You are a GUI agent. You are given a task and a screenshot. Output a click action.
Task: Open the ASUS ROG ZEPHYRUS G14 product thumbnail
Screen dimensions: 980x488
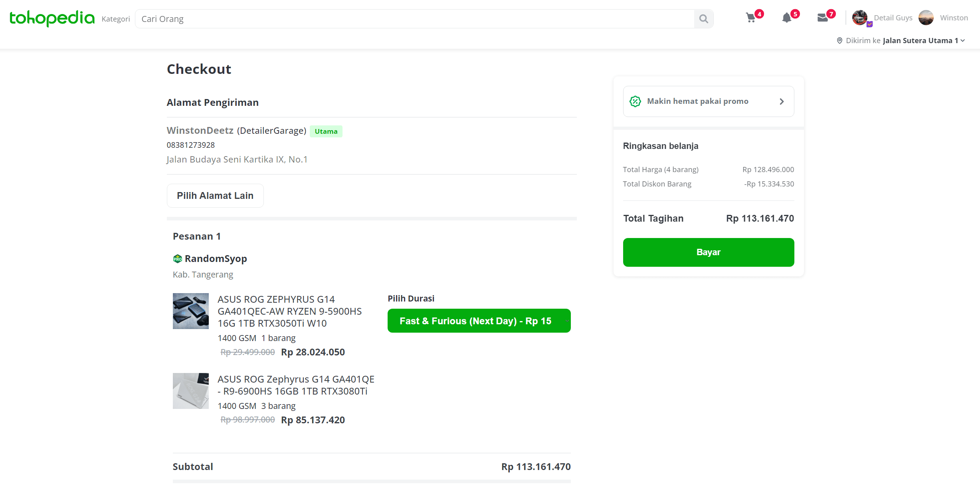point(190,311)
